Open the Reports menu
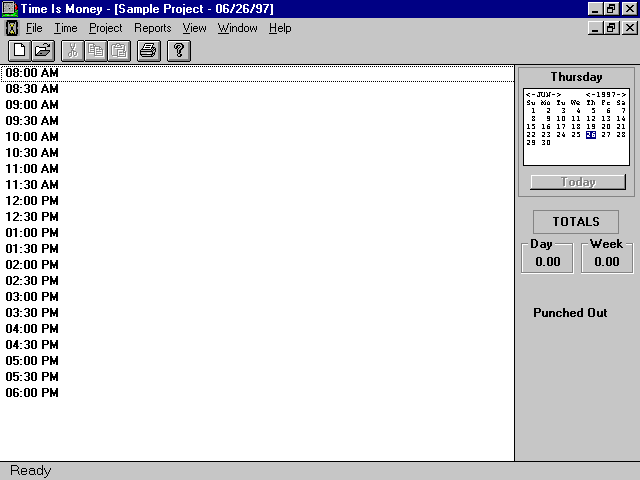 [x=152, y=28]
